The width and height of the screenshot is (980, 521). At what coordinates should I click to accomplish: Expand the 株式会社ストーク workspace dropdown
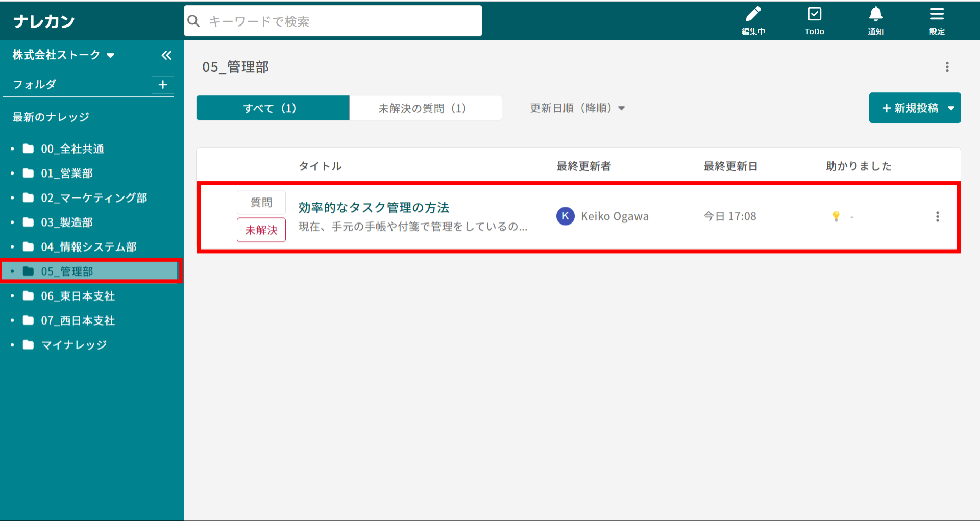tap(111, 56)
